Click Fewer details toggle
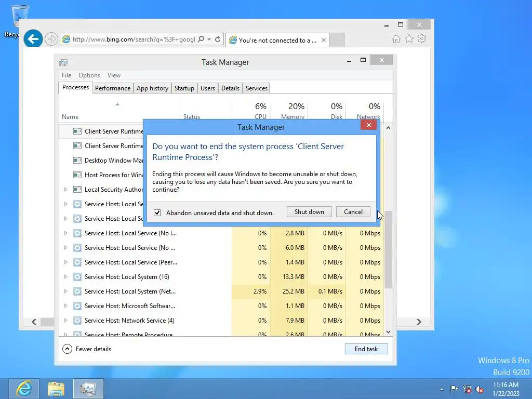Screen dimensions: 532x399 (87, 349)
